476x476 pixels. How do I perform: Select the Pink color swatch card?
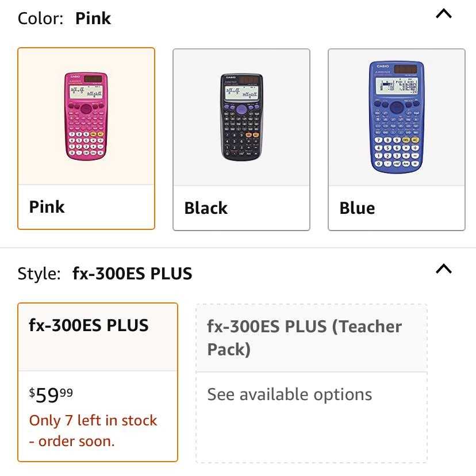point(86,139)
